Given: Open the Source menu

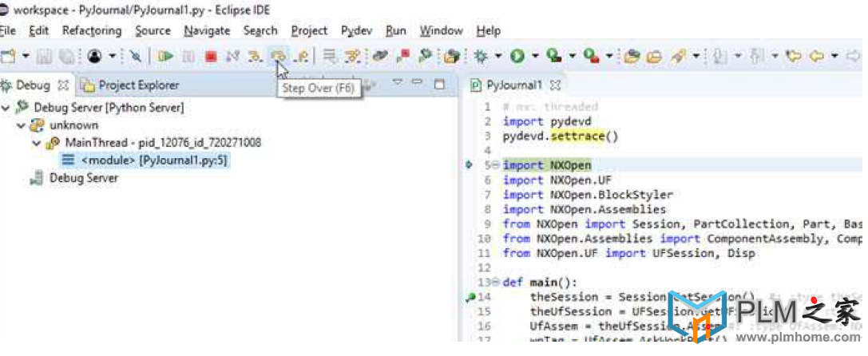Looking at the screenshot, I should [153, 30].
